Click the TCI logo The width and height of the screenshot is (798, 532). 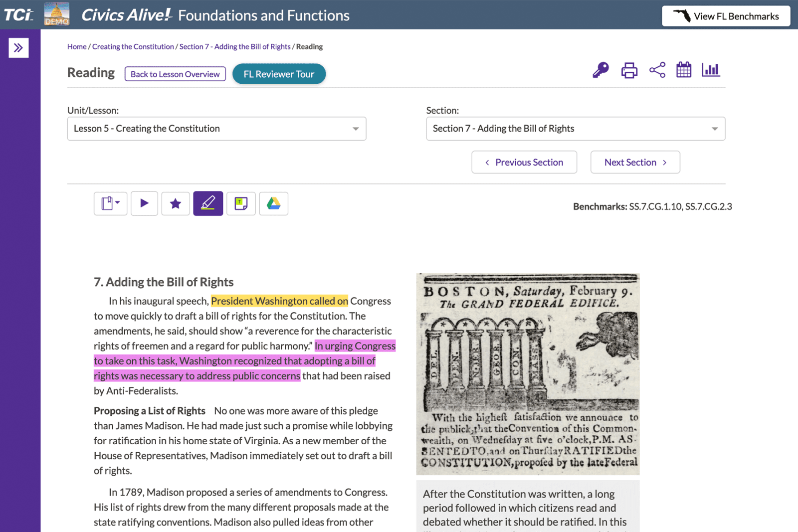(18, 14)
